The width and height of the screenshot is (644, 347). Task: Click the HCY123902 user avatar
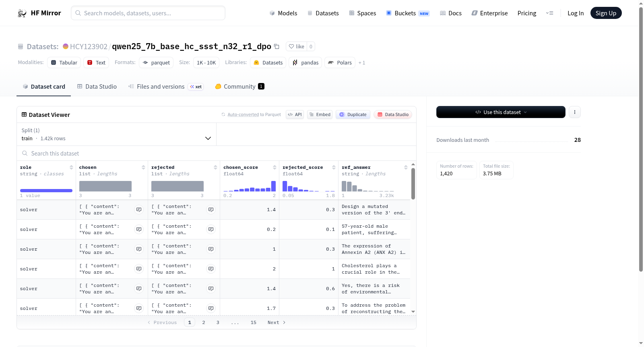66,46
